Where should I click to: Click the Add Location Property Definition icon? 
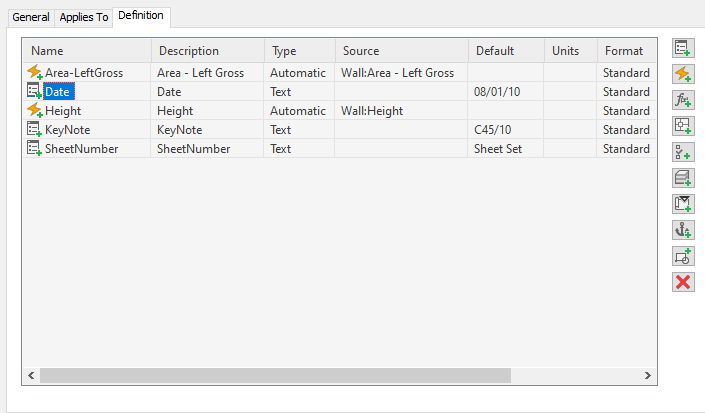[683, 125]
